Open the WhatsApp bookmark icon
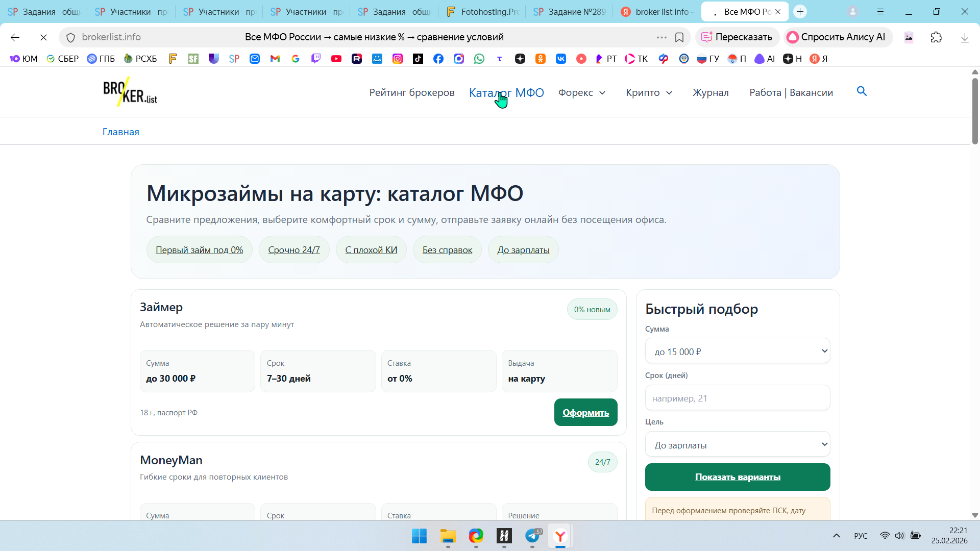The image size is (980, 551). [479, 59]
